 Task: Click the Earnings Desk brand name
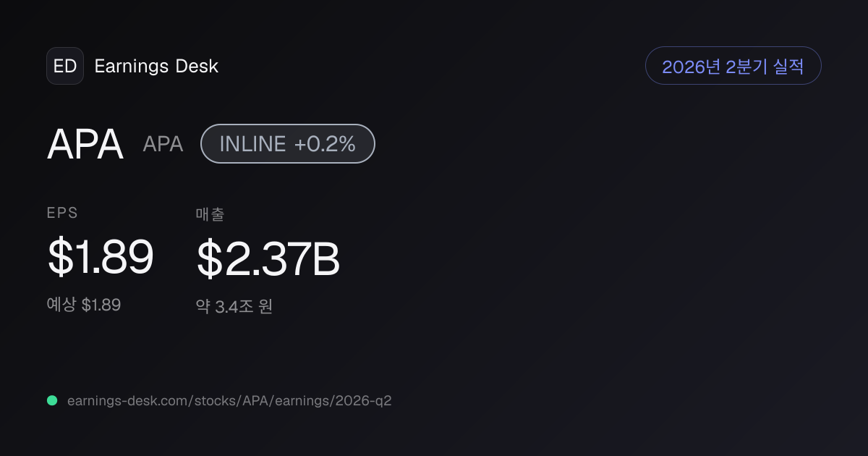(x=156, y=67)
